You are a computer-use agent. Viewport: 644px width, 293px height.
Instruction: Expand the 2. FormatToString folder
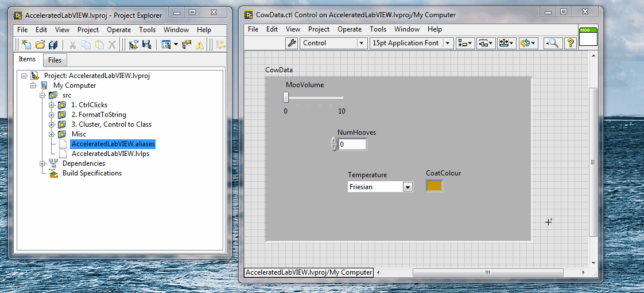pos(52,115)
